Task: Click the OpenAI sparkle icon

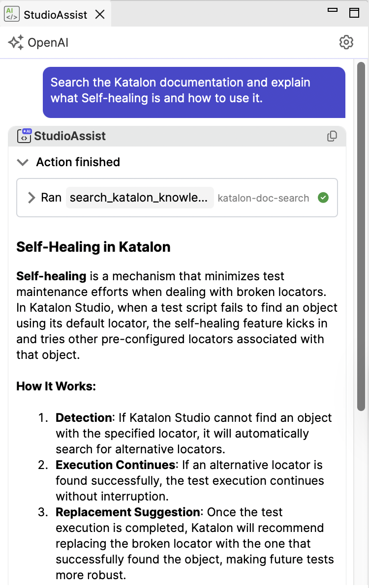Action: 16,42
